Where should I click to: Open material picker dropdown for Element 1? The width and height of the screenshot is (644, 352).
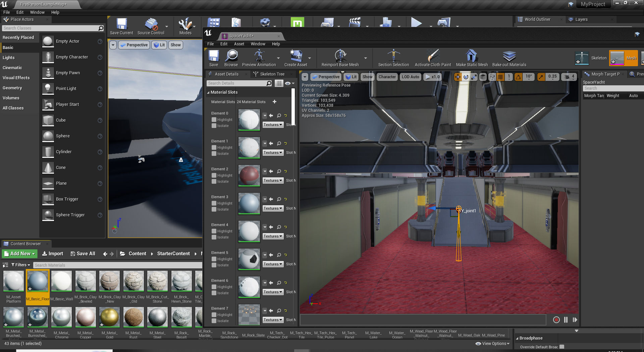click(265, 143)
